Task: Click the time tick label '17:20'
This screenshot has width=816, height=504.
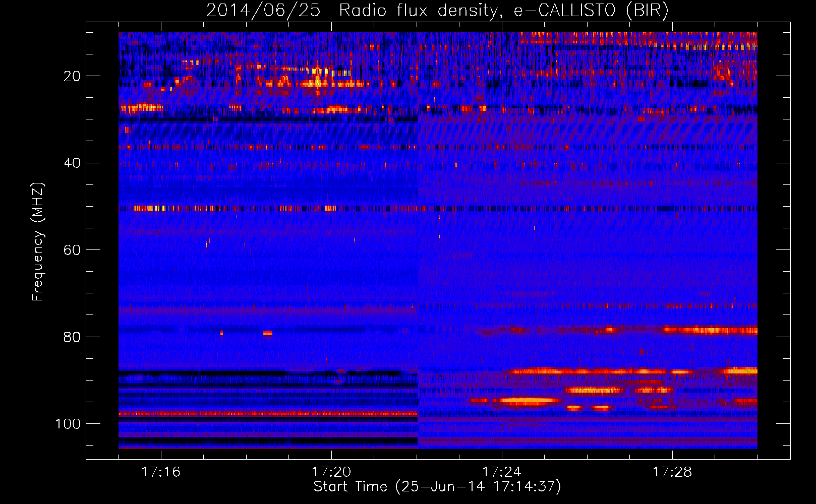Action: pos(331,472)
